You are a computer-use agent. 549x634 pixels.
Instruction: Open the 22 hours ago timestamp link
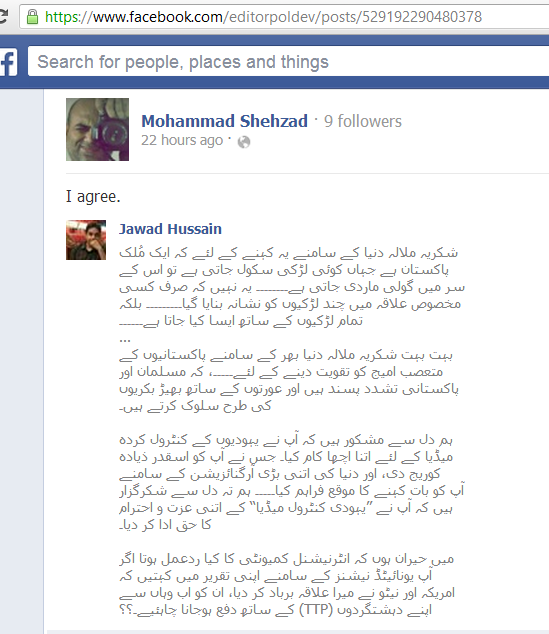click(x=182, y=140)
